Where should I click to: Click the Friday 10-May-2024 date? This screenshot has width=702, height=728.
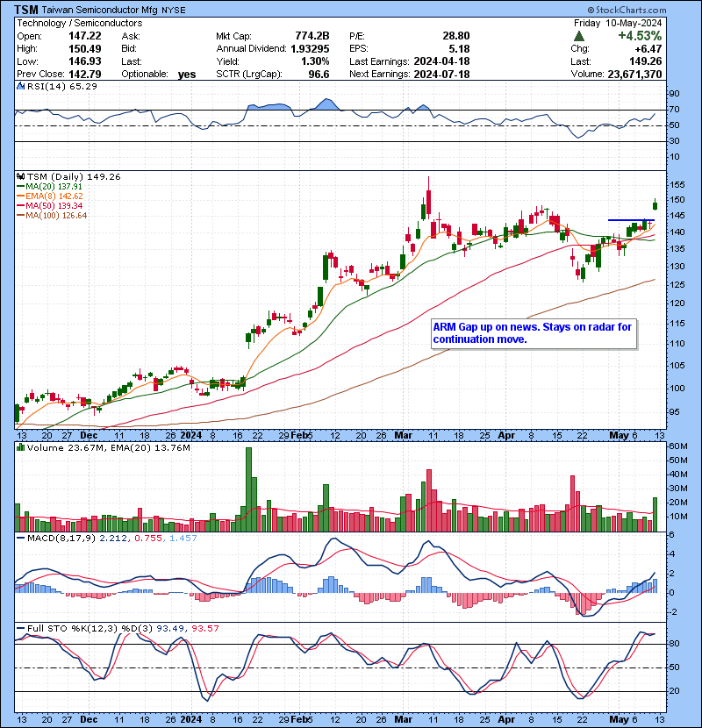618,23
